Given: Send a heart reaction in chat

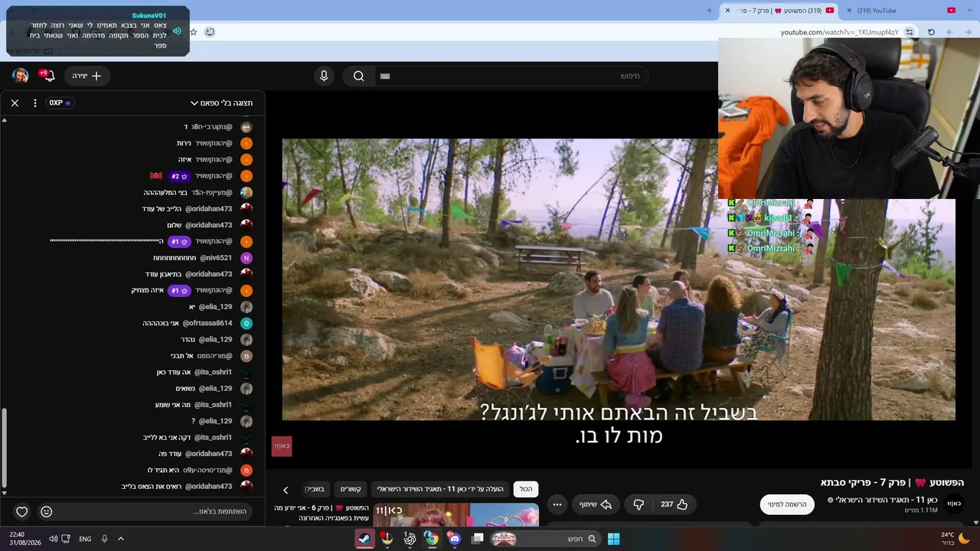Looking at the screenshot, I should tap(22, 511).
